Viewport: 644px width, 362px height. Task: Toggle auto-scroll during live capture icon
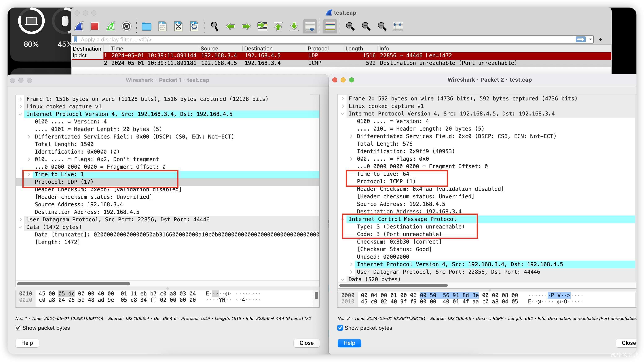pos(310,26)
